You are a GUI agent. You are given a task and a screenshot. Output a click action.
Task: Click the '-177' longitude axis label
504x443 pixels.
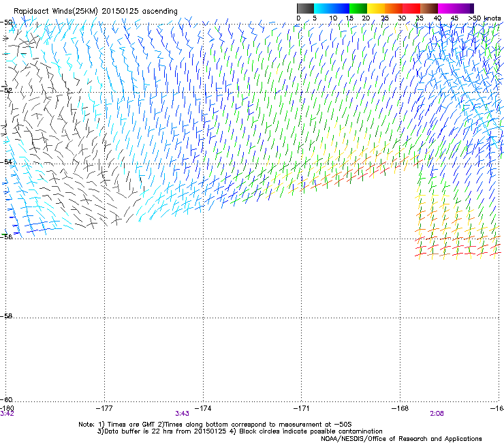(104, 408)
